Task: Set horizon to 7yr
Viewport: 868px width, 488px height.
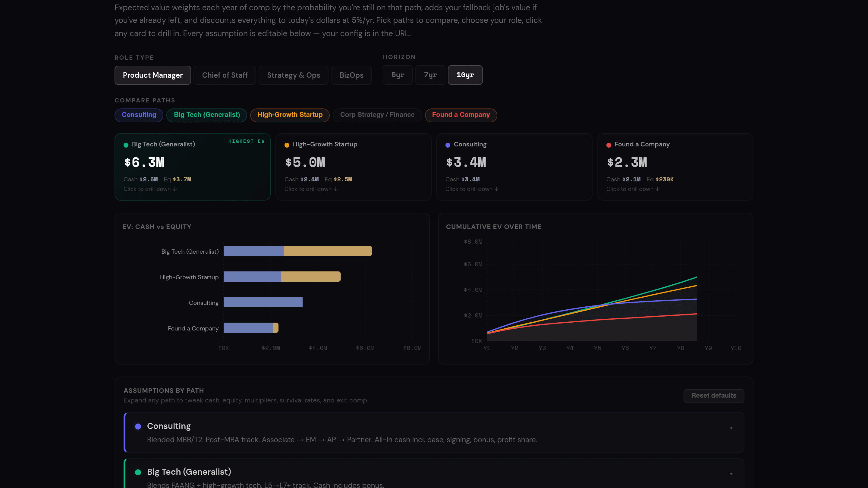Action: (430, 75)
